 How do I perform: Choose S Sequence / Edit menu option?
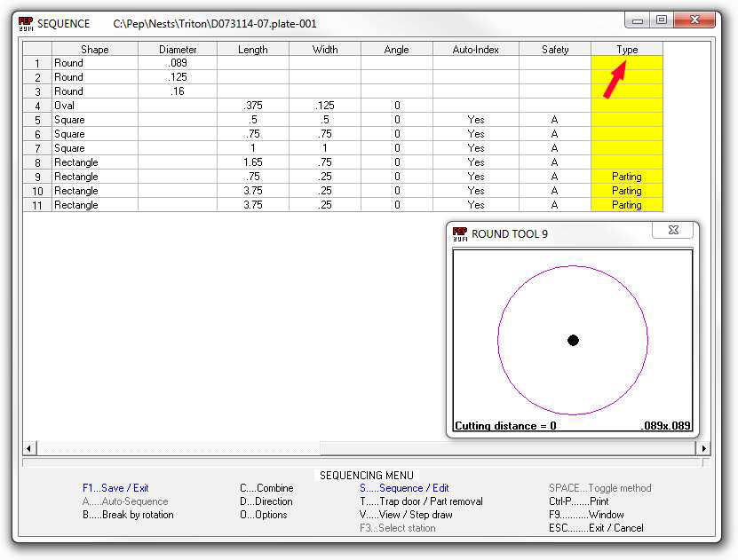coord(404,488)
